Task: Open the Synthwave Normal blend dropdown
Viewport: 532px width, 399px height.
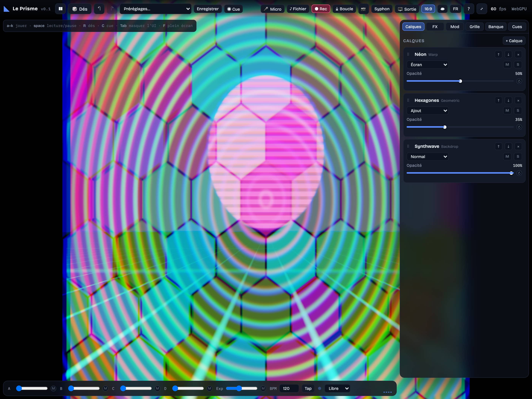Action: pos(427,156)
